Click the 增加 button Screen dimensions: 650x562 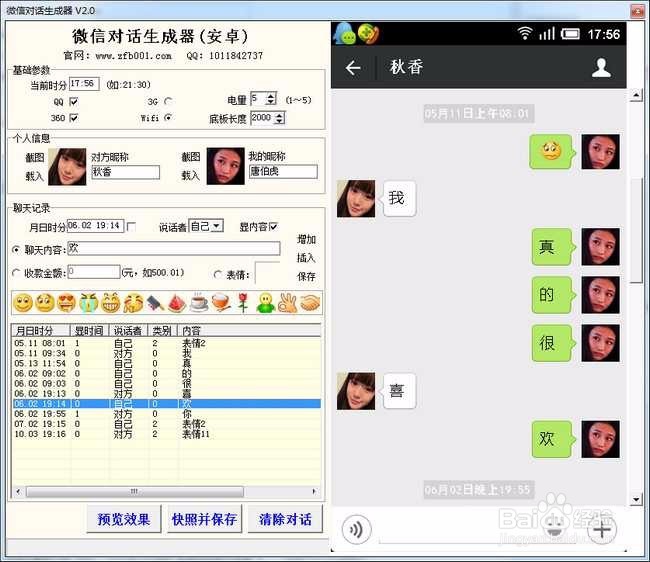coord(306,239)
